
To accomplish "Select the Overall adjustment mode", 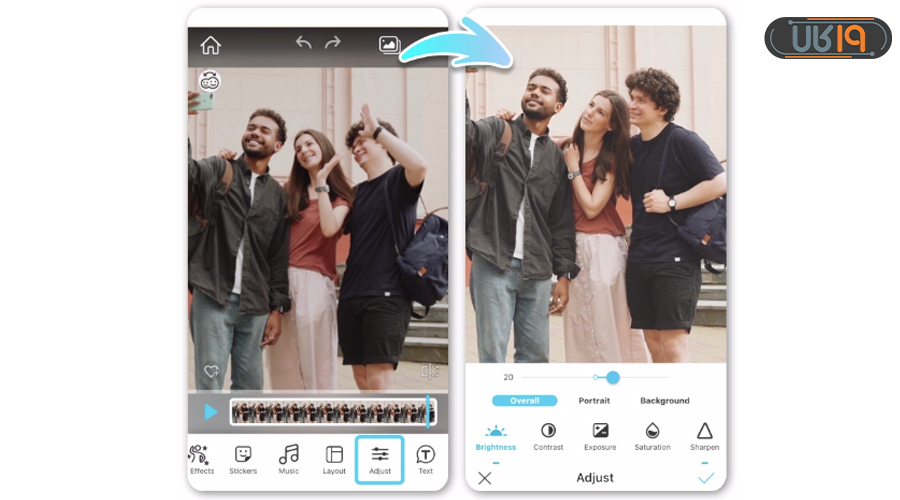I will tap(525, 401).
